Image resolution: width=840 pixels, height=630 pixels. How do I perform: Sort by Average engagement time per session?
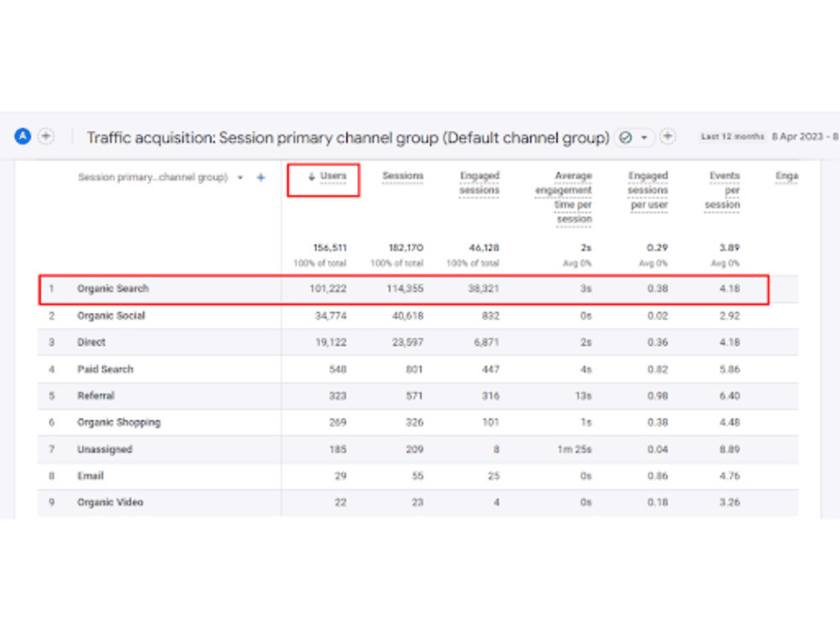coord(564,197)
